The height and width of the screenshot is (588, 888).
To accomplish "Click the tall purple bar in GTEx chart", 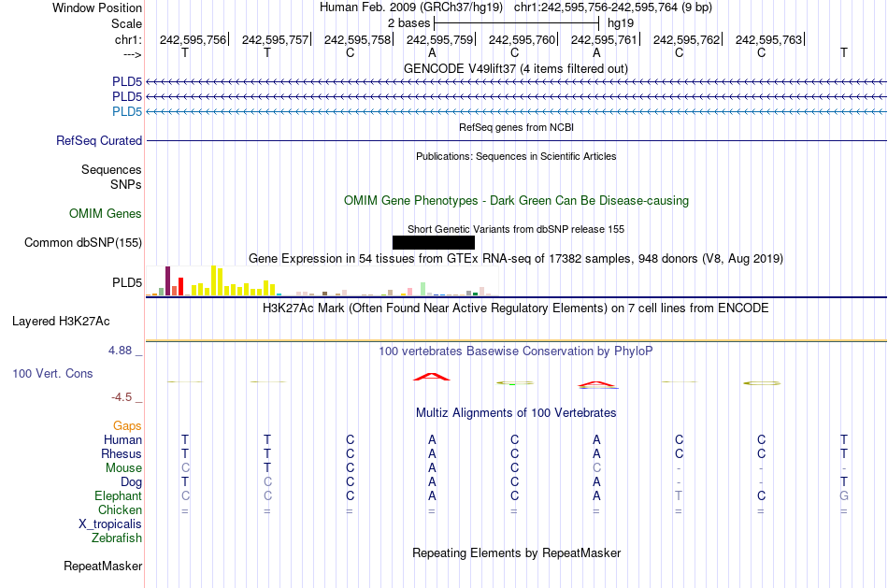I will pyautogui.click(x=167, y=281).
